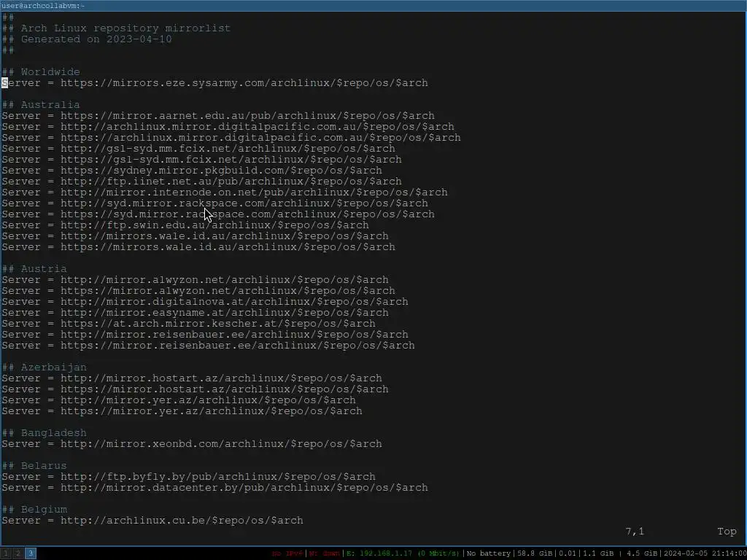
Task: Click the https mirrors.wale.id.au line
Action: [198, 247]
